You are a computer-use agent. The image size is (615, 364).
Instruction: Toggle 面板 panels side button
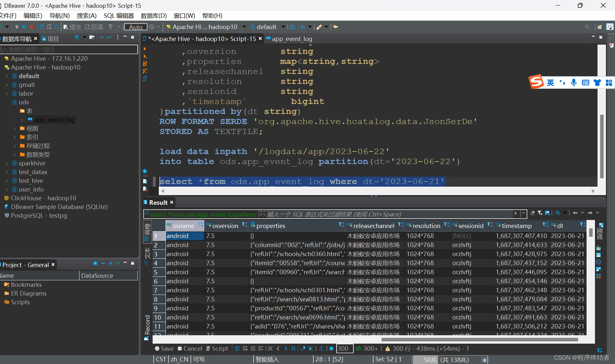[x=600, y=231]
